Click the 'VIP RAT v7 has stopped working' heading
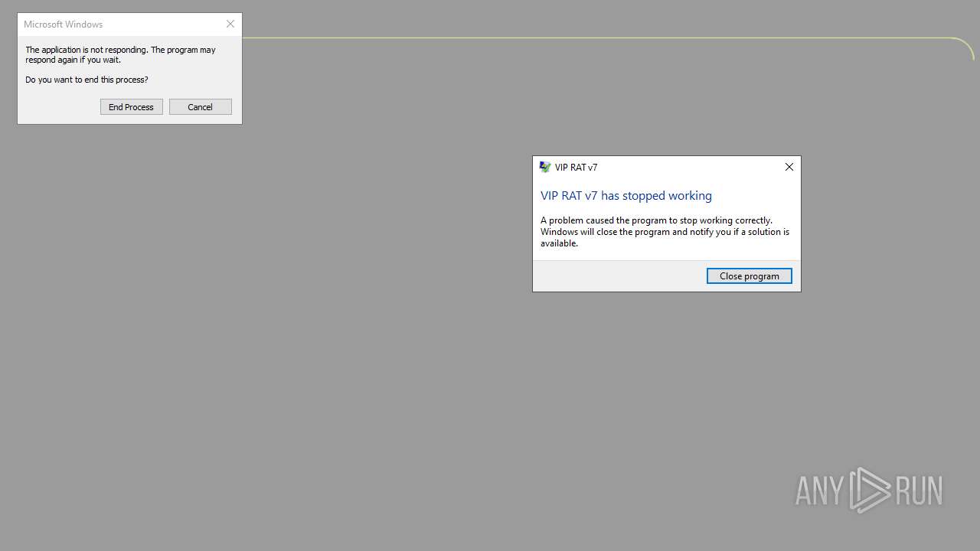Viewport: 980px width, 551px height. point(626,195)
